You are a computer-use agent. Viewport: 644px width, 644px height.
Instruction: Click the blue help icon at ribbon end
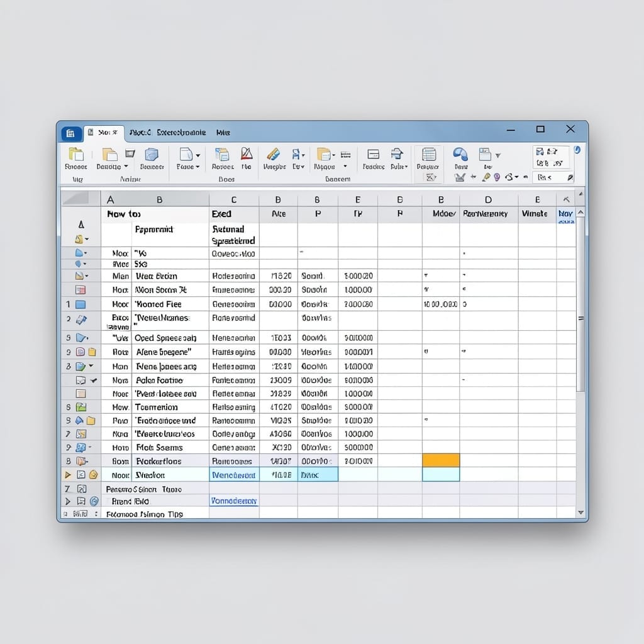(x=577, y=150)
